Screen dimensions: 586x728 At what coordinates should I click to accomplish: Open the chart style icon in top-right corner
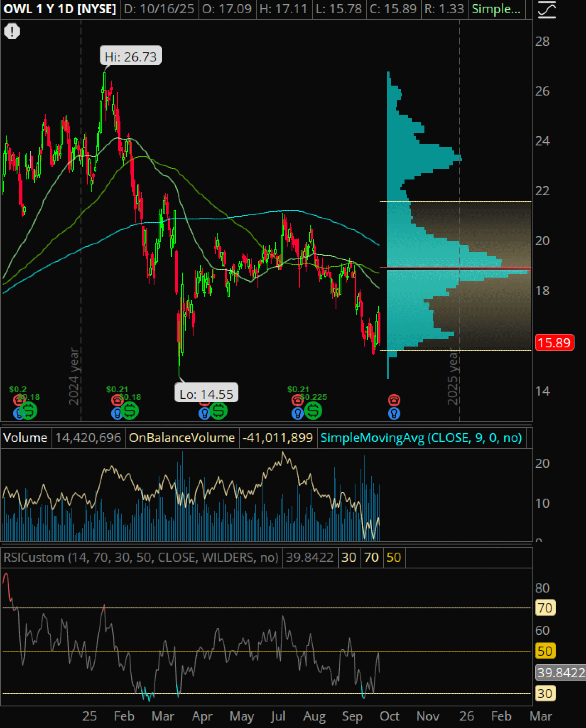coord(547,10)
